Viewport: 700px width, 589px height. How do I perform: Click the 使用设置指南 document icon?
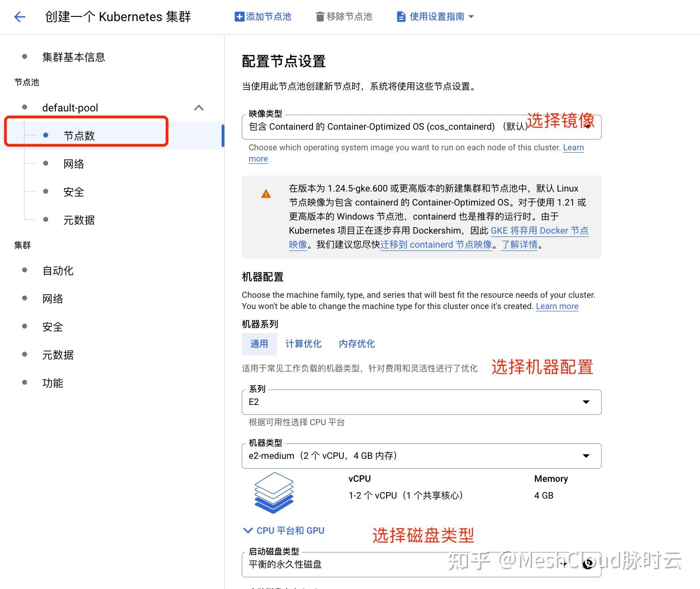click(401, 16)
